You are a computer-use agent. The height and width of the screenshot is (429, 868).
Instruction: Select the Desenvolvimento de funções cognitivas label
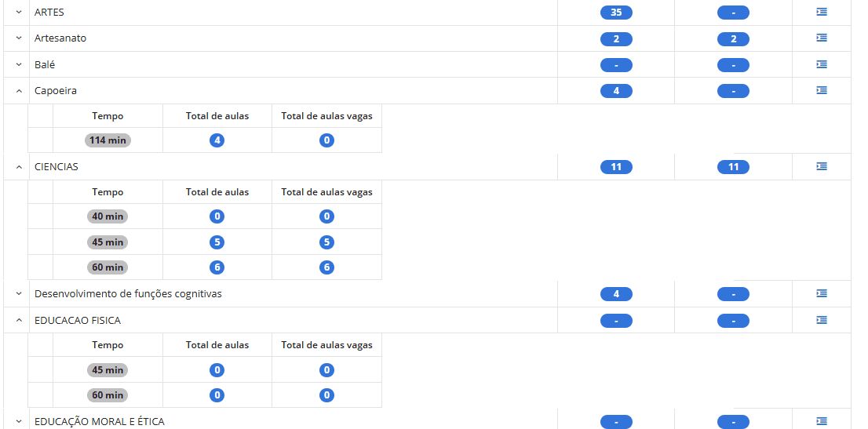(x=128, y=294)
